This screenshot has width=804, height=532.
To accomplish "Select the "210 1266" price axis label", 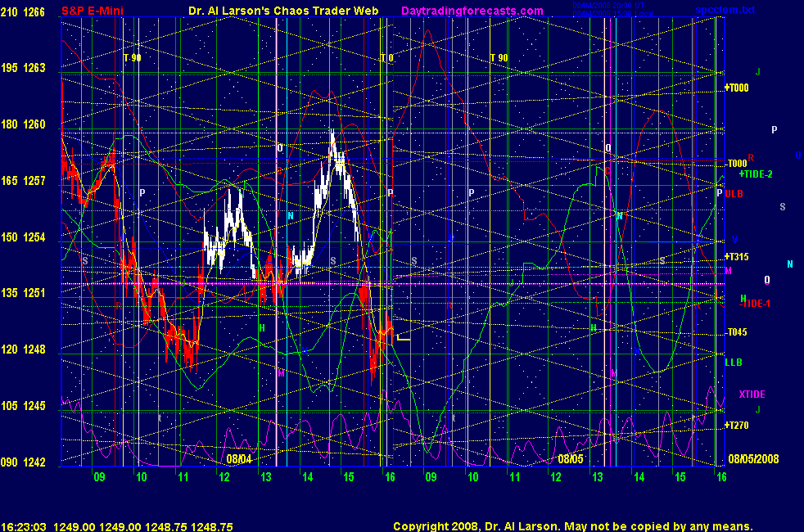I will click(23, 11).
